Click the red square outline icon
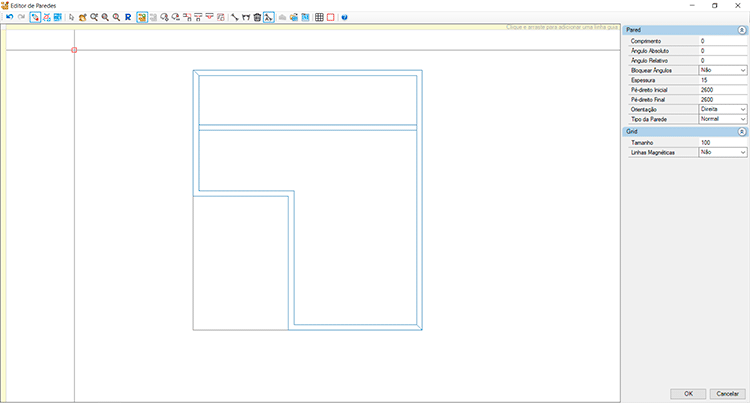This screenshot has width=750, height=403. point(330,17)
